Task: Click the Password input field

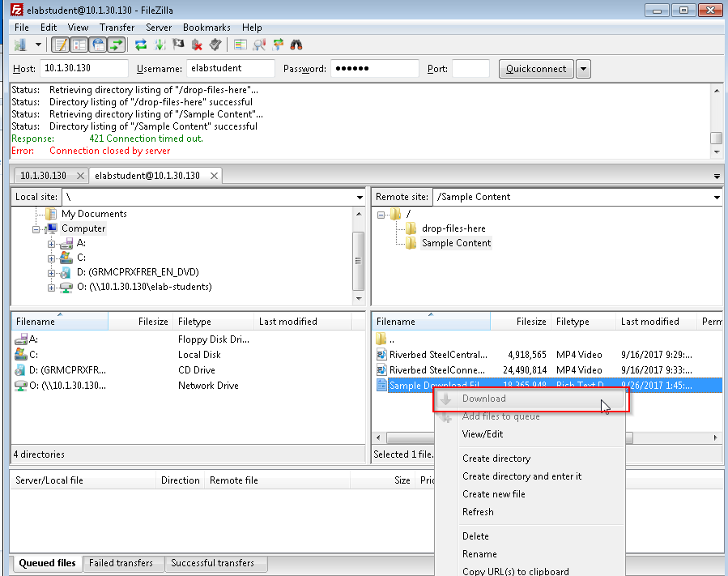Action: [375, 68]
